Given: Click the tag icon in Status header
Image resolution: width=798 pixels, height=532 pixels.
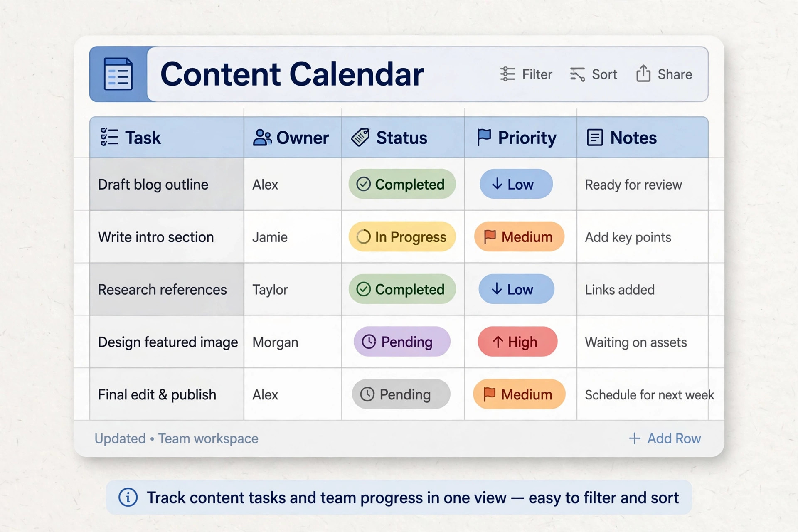Looking at the screenshot, I should [360, 137].
